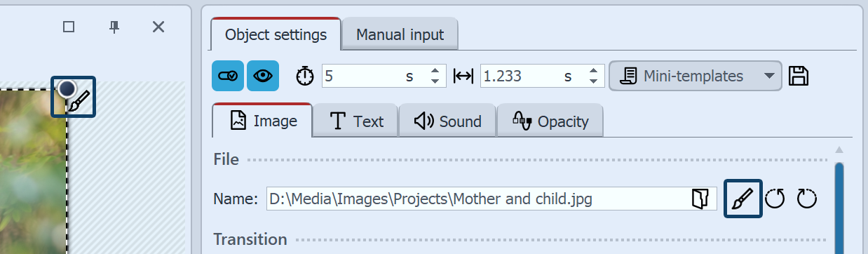Open the Sound tab

pos(447,121)
